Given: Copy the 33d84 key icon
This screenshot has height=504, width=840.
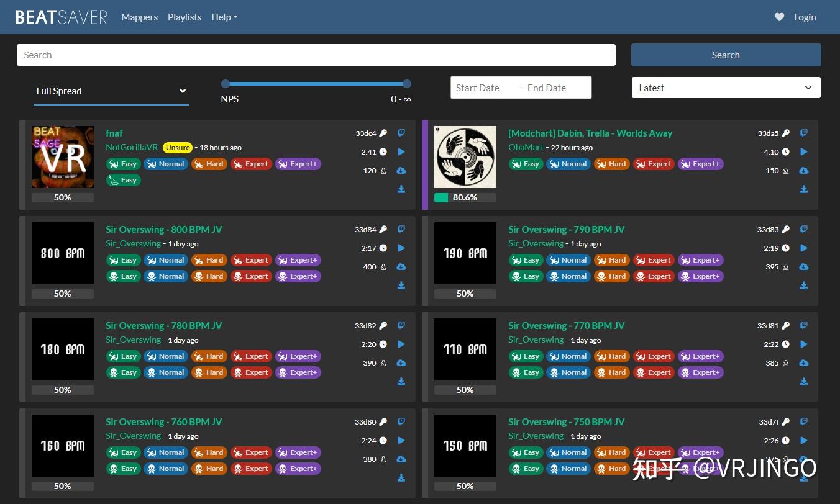Looking at the screenshot, I should (383, 230).
